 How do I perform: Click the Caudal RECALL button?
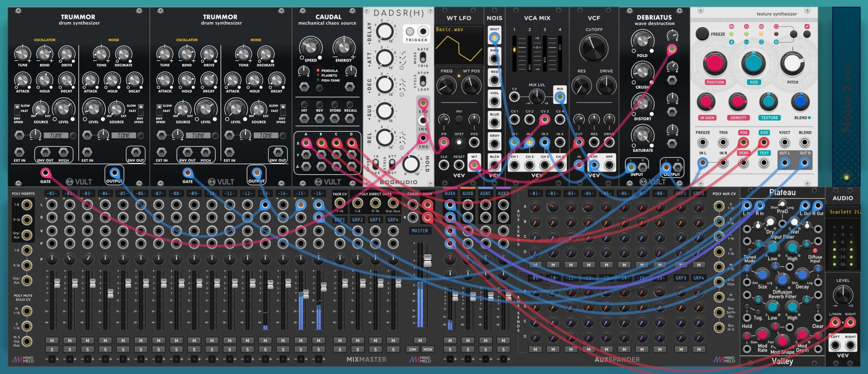point(350,104)
